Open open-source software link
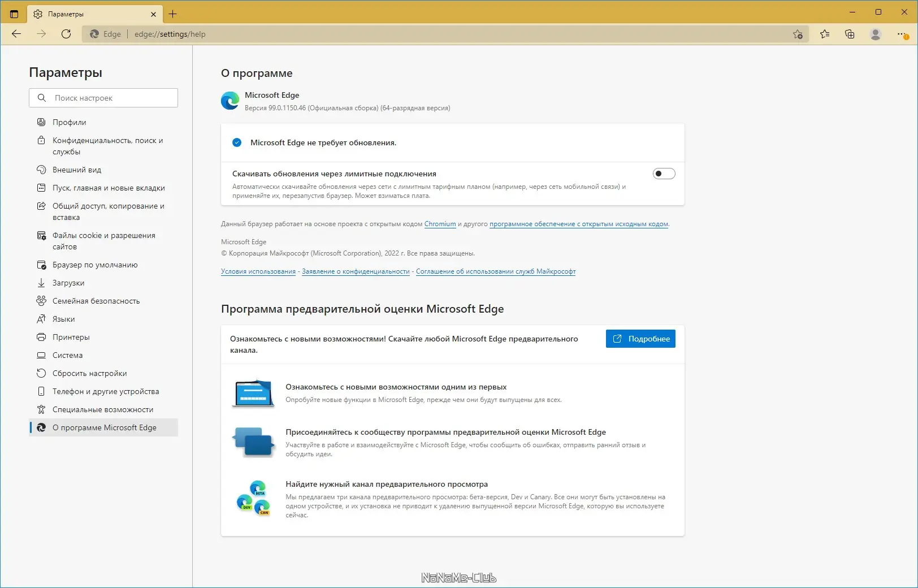The image size is (918, 588). 579,224
